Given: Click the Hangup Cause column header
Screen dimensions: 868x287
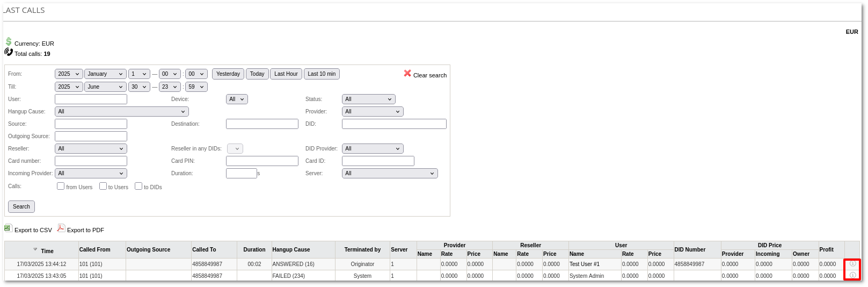Looking at the screenshot, I should point(291,250).
